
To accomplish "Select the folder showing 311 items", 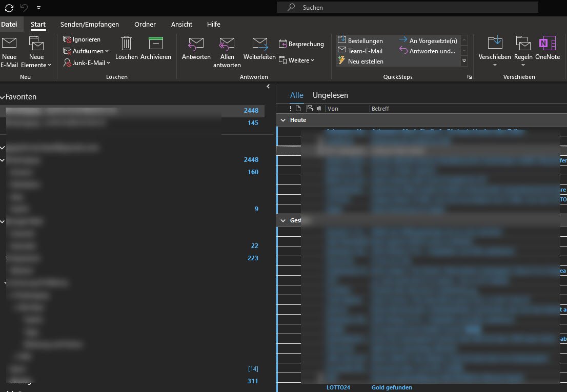I will point(132,381).
